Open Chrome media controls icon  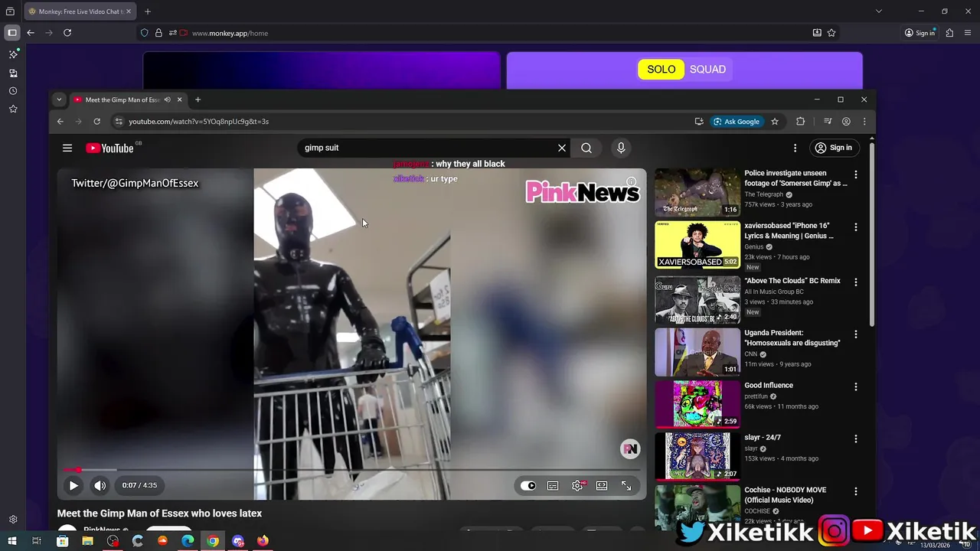click(828, 122)
